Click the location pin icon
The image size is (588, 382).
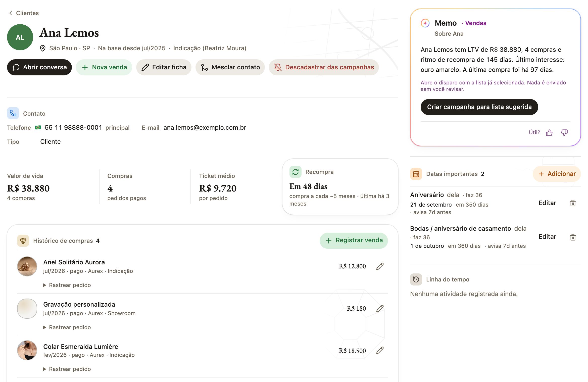(x=43, y=48)
